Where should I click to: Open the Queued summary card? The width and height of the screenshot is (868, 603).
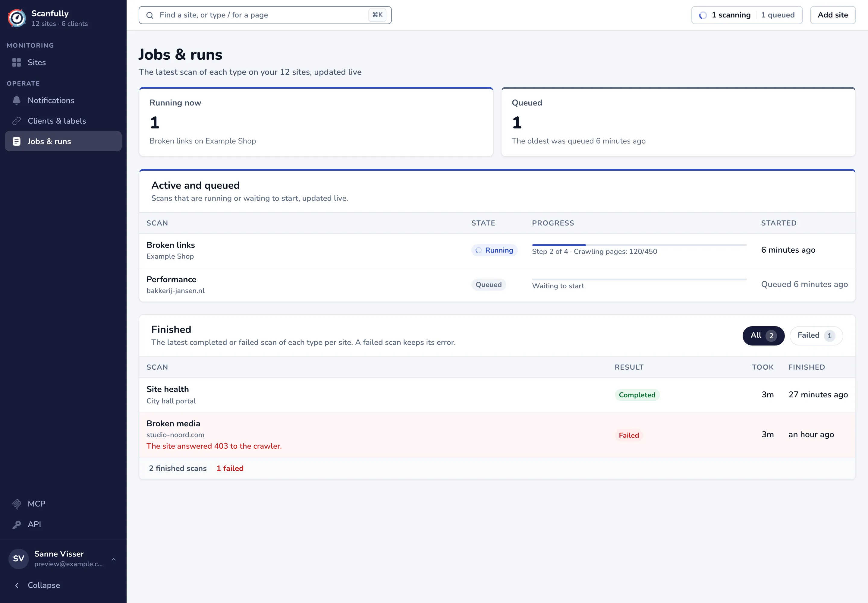[678, 122]
